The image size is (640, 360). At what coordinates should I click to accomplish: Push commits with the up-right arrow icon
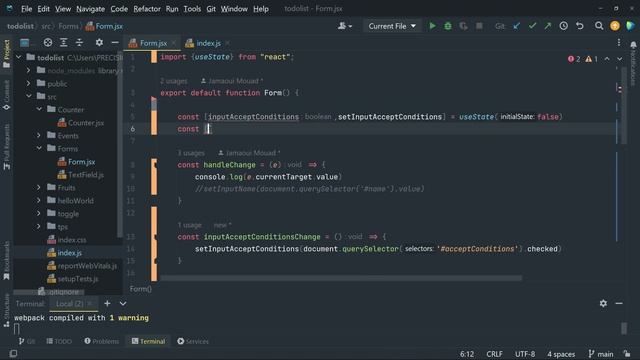click(548, 26)
